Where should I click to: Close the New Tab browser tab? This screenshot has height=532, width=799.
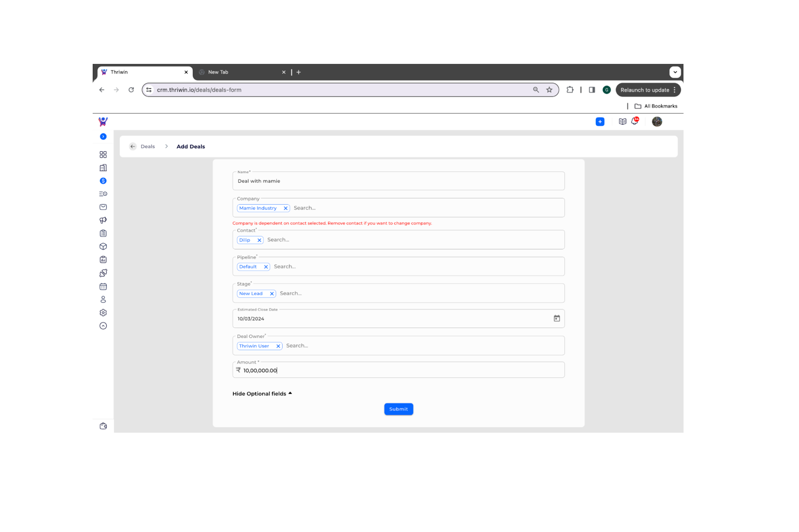284,72
